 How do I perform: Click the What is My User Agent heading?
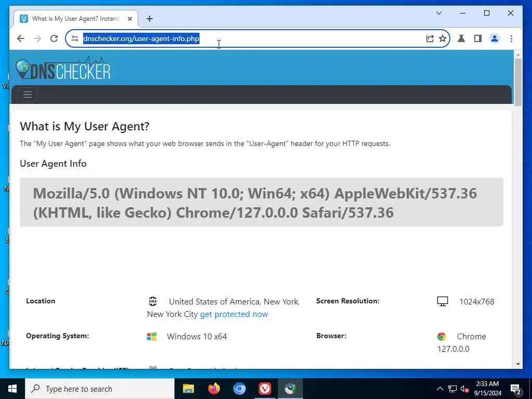(85, 126)
